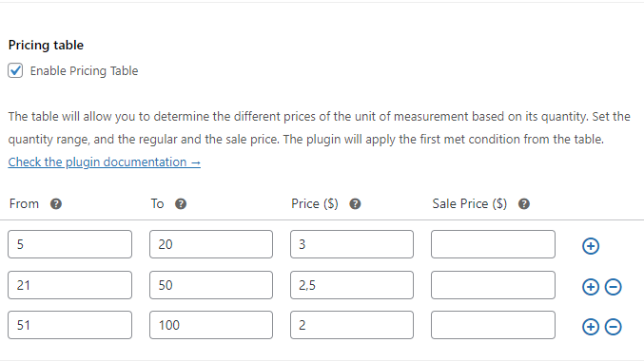Screen dimensions: 644x362
Task: Select the To field containing 20
Action: pos(211,244)
